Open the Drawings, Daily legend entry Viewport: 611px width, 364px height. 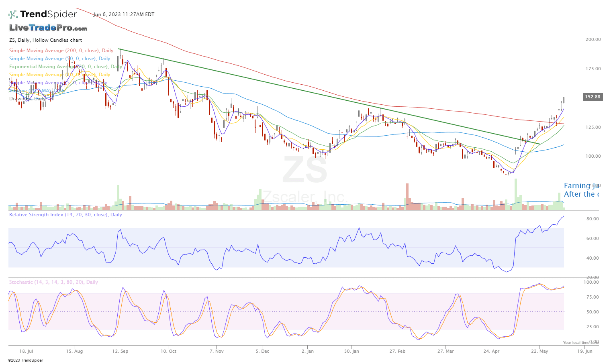tap(28, 98)
